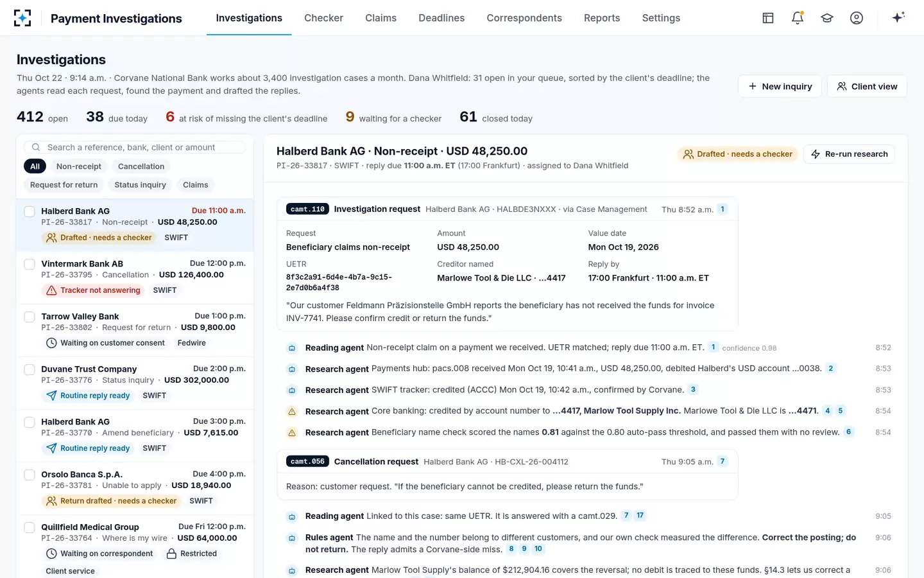Open the notifications bell
The image size is (924, 578).
[x=798, y=18]
